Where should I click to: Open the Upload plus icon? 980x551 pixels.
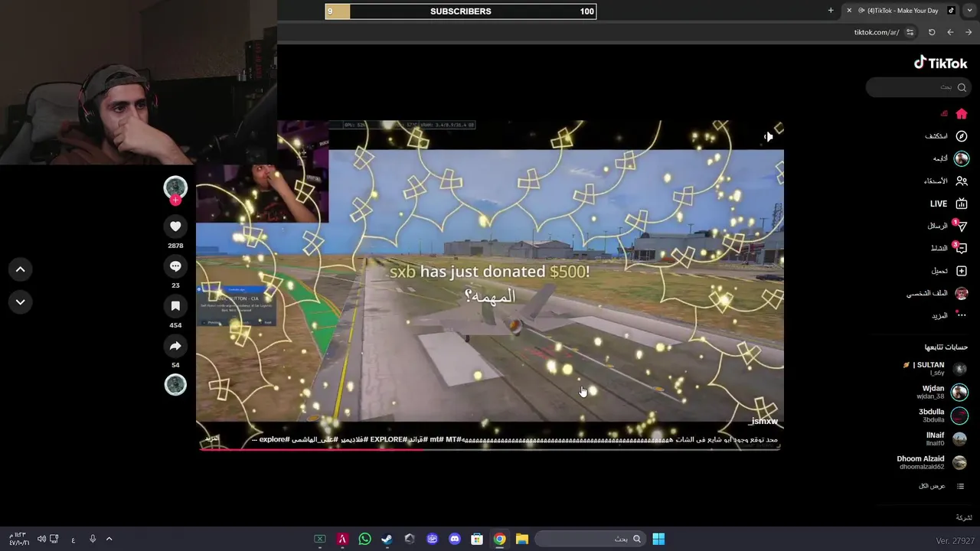(x=961, y=271)
